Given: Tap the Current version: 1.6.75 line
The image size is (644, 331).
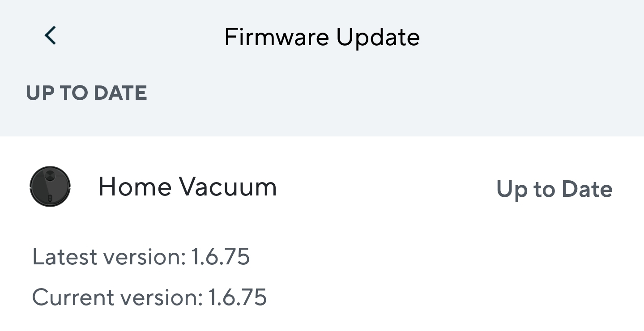Looking at the screenshot, I should pos(149,297).
